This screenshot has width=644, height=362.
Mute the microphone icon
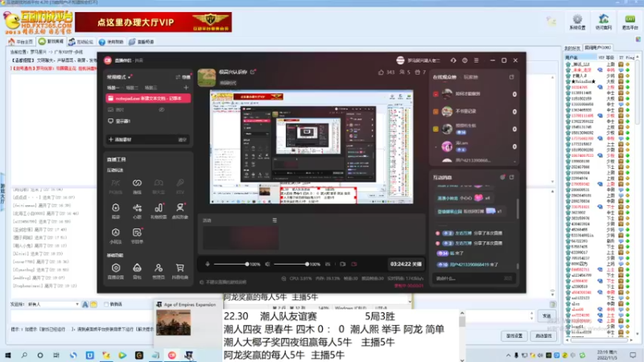[x=208, y=265]
